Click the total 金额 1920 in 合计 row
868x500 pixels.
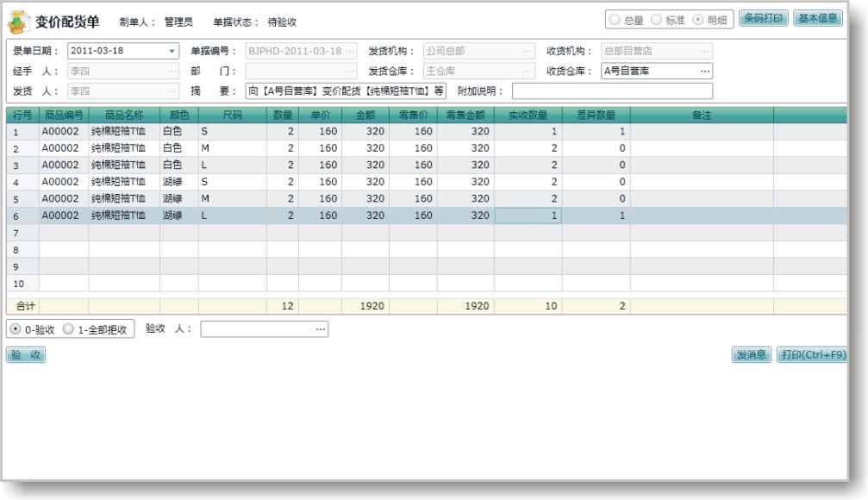[x=365, y=306]
